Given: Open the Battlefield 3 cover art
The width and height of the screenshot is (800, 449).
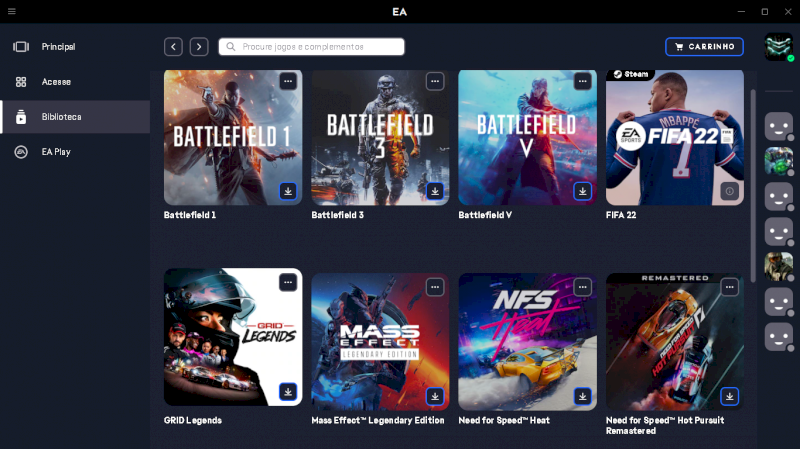Looking at the screenshot, I should (x=380, y=137).
